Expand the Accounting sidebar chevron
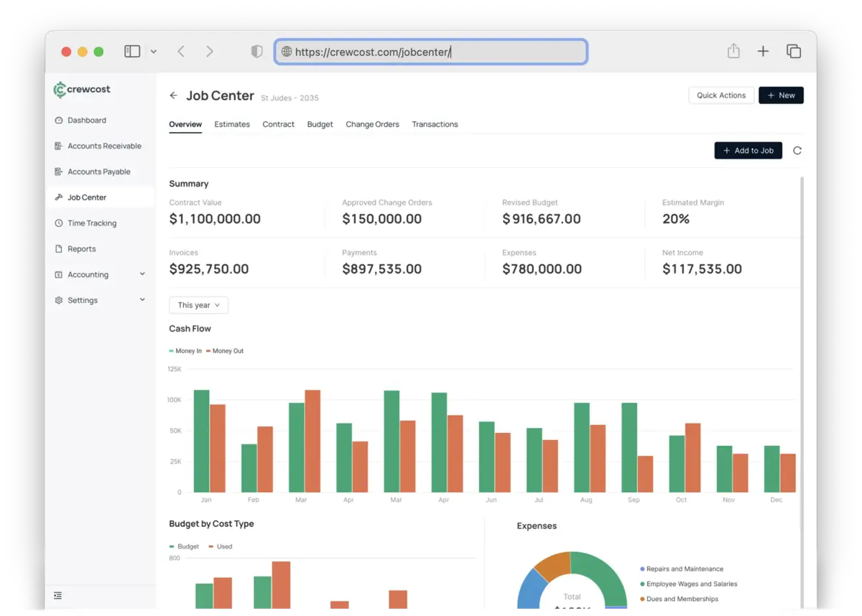This screenshot has height=616, width=862. click(142, 274)
